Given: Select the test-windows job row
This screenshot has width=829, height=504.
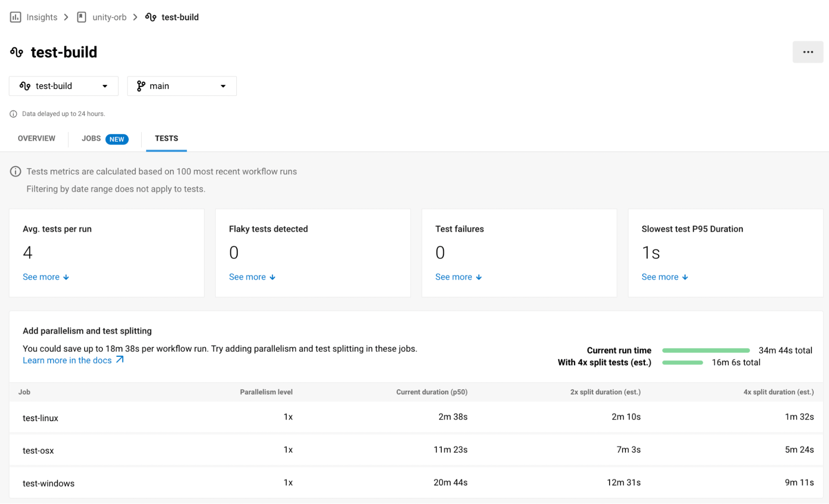Looking at the screenshot, I should tap(49, 483).
